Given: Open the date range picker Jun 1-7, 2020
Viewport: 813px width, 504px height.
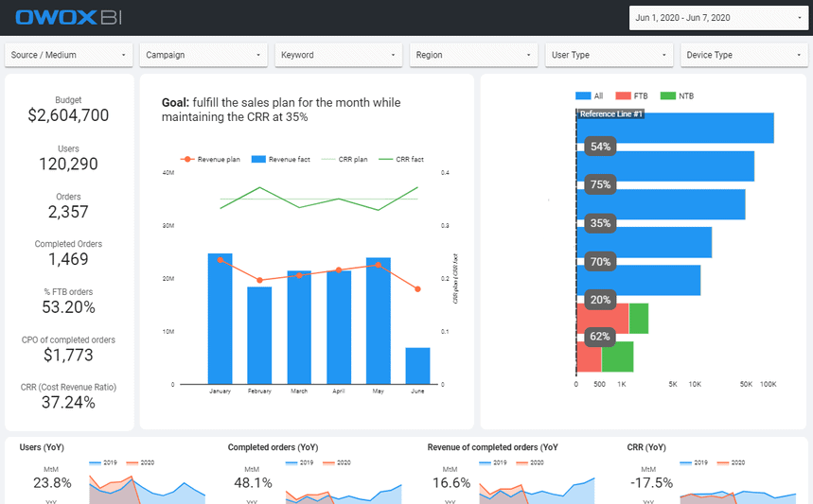Looking at the screenshot, I should pos(718,18).
